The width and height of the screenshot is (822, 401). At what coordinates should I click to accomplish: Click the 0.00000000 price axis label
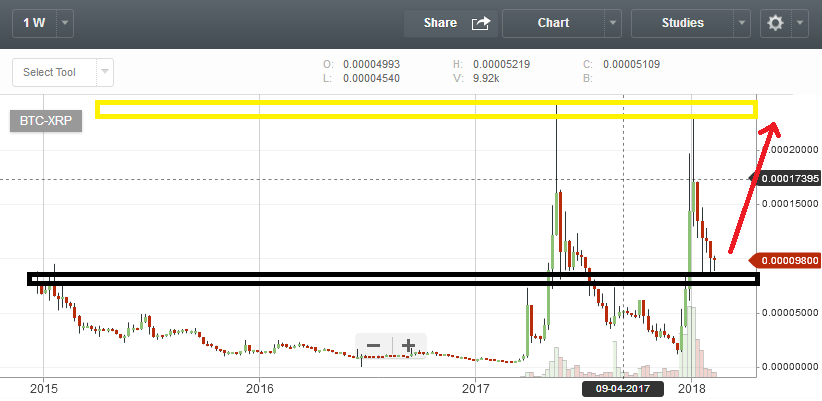(790, 366)
